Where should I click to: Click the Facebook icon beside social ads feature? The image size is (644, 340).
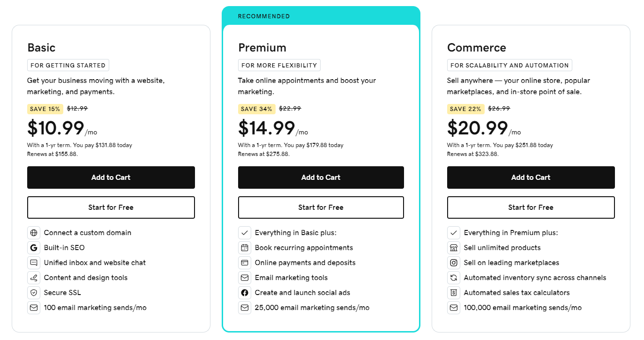coord(244,293)
